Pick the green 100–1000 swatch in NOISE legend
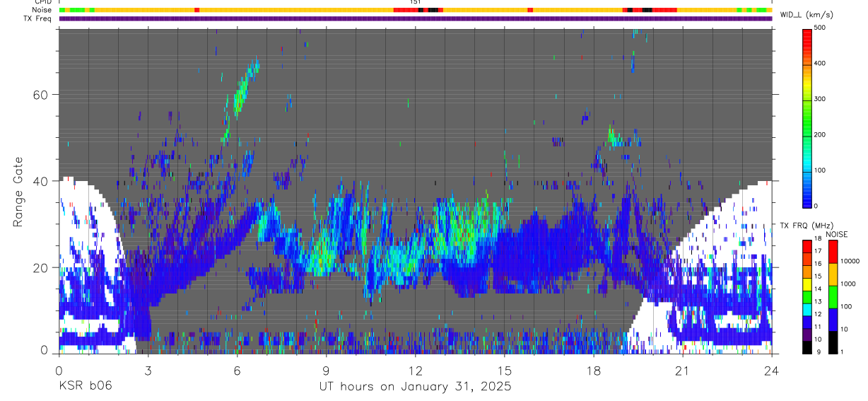 point(833,297)
